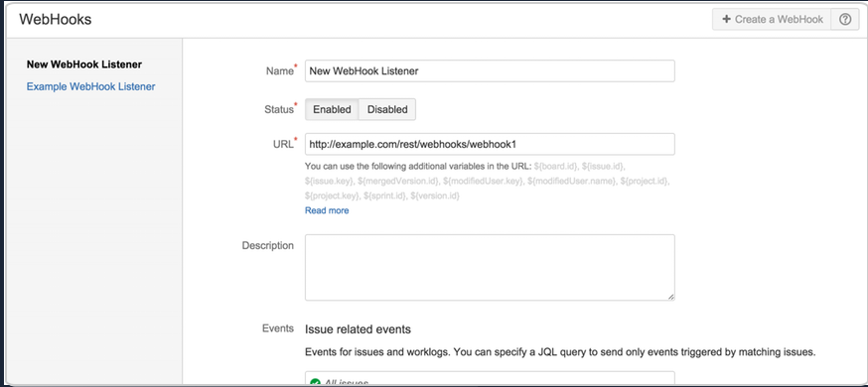Select New WebHook Listener in sidebar
Image resolution: width=868 pixels, height=387 pixels.
pos(84,64)
